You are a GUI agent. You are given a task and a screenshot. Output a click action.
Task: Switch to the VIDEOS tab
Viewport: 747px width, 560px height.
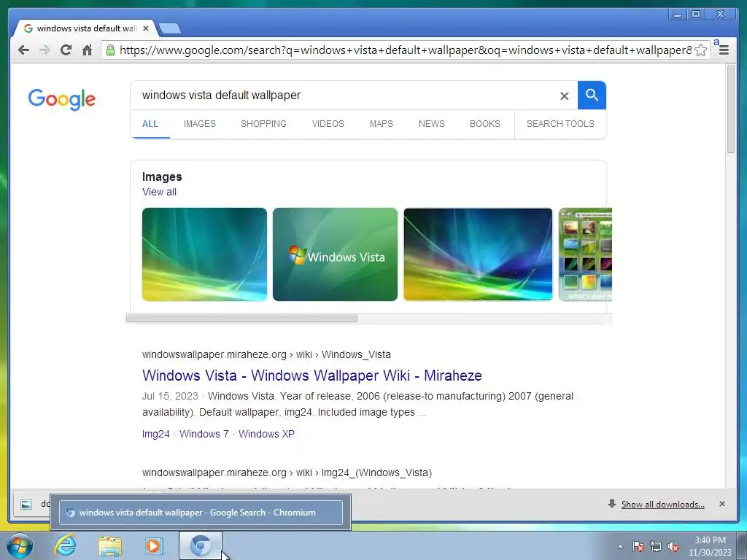point(328,124)
